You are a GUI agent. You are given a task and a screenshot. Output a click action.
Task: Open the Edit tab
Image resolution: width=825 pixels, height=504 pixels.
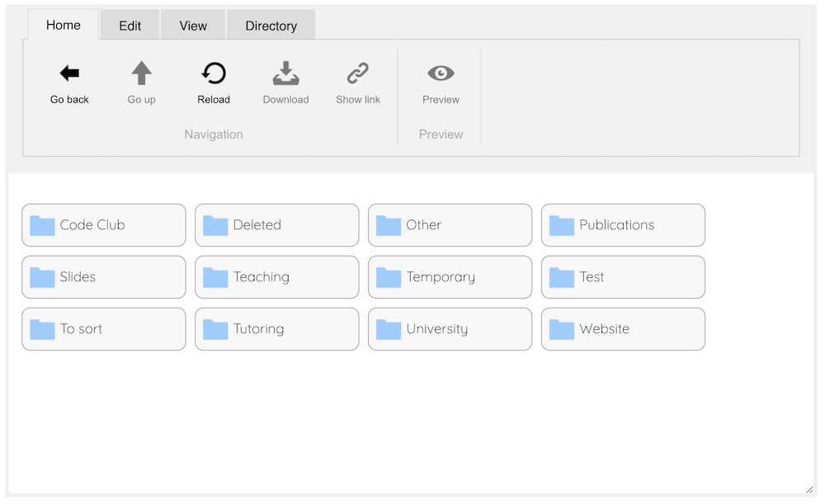coord(130,26)
